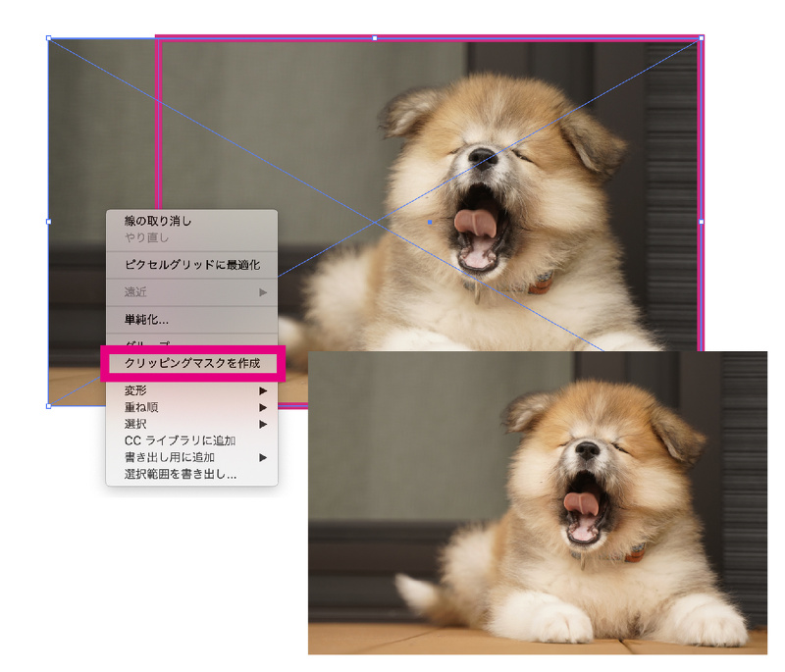Viewport: 785px width, 672px height.
Task: Click top-left bounding box handle
Action: click(x=49, y=38)
